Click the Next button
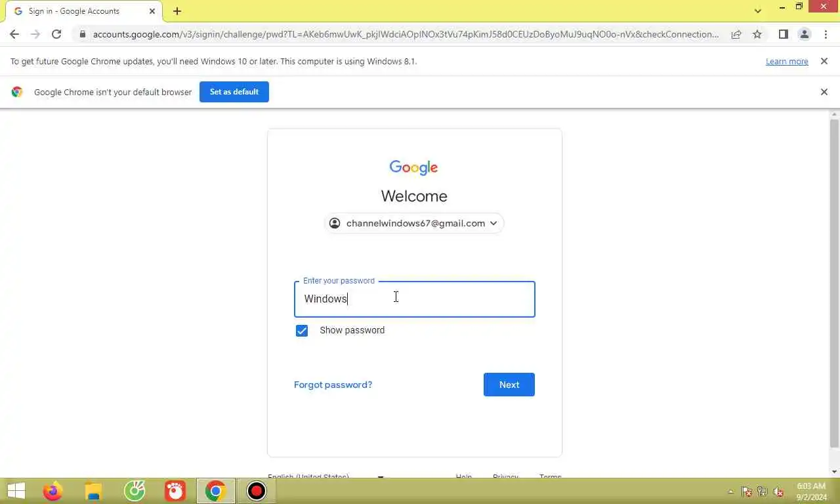This screenshot has width=840, height=504. click(509, 385)
